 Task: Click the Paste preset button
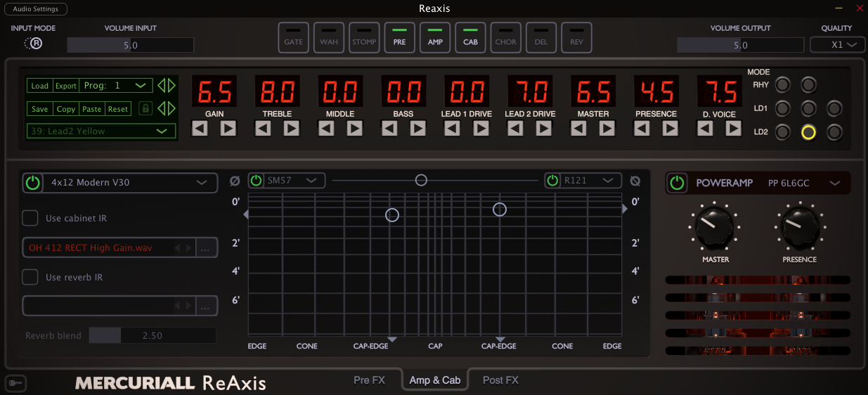point(92,109)
